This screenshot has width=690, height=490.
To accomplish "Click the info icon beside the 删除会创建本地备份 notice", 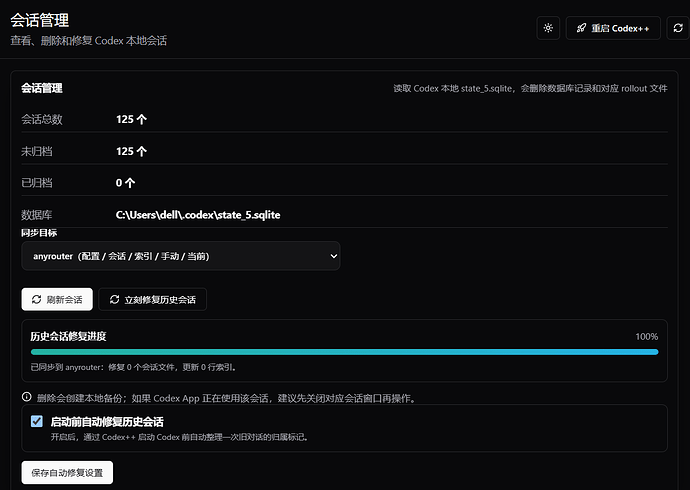I will pyautogui.click(x=26, y=397).
